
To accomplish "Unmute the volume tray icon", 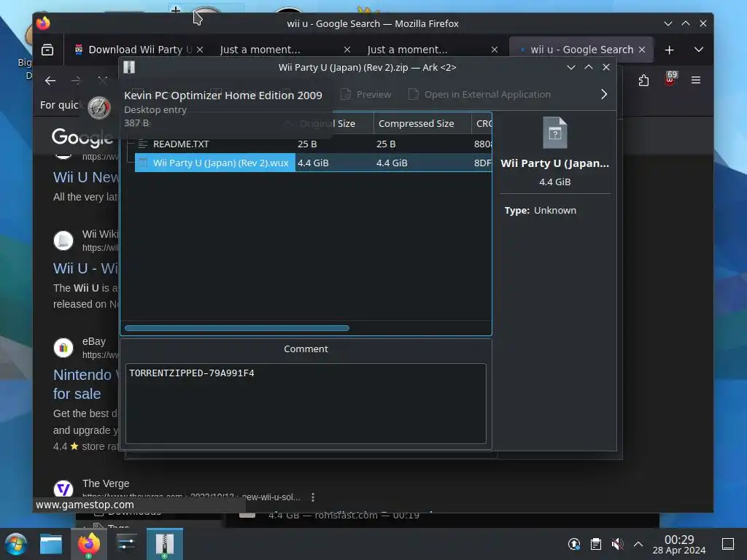I will pyautogui.click(x=617, y=544).
